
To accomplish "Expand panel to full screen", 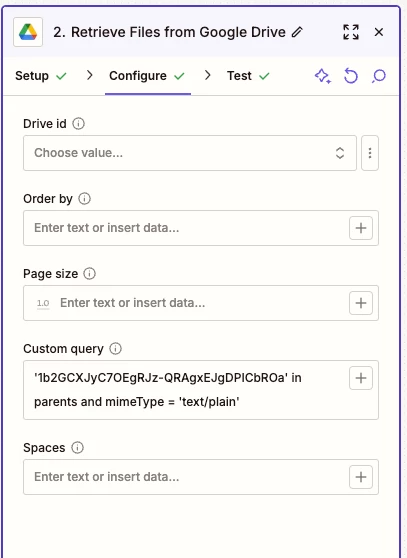I will (351, 32).
